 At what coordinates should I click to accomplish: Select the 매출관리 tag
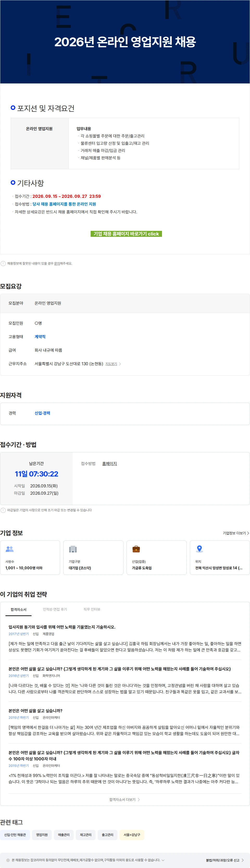[64, 834]
